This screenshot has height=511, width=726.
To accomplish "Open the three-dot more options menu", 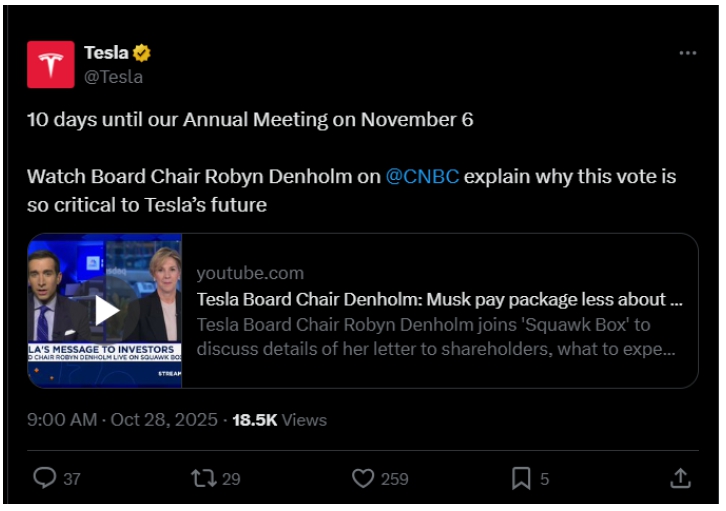I will click(687, 53).
